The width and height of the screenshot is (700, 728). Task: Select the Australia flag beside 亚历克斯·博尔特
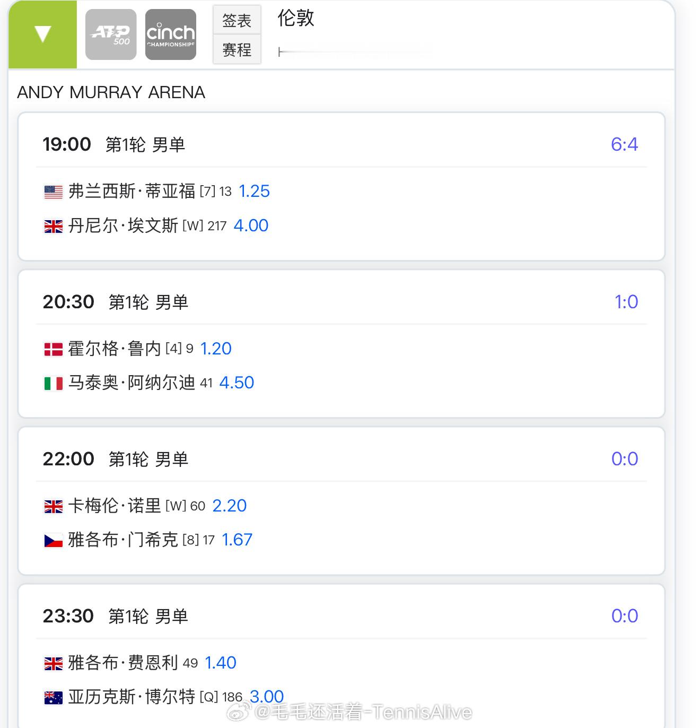[x=53, y=697]
